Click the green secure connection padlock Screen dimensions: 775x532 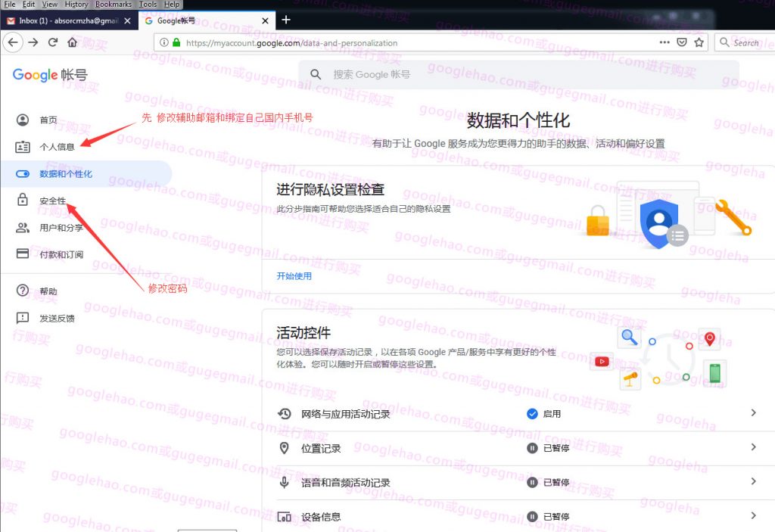[x=176, y=42]
